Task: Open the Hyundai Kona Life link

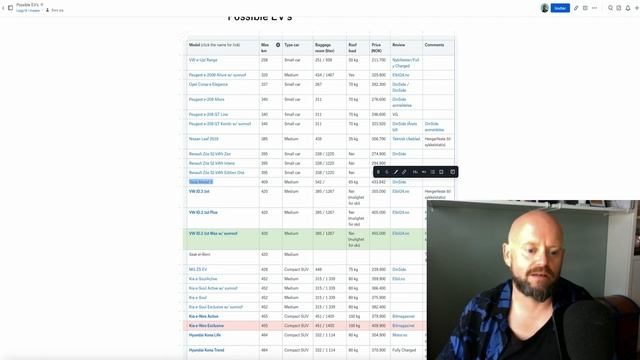Action: pyautogui.click(x=204, y=335)
